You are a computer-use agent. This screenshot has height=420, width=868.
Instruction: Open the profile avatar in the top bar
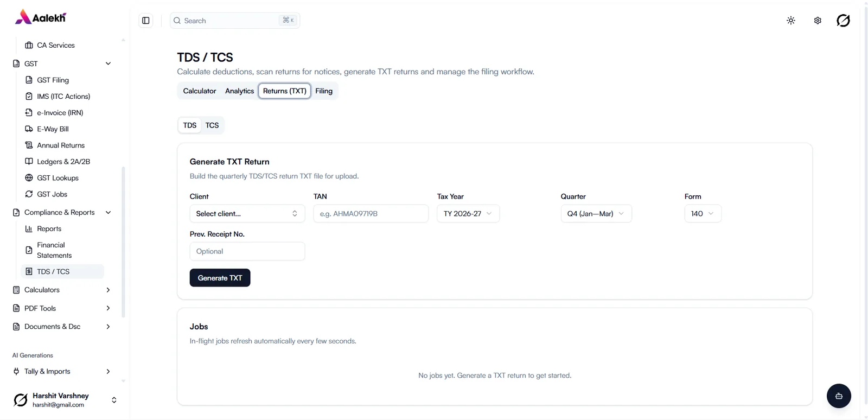click(x=843, y=21)
